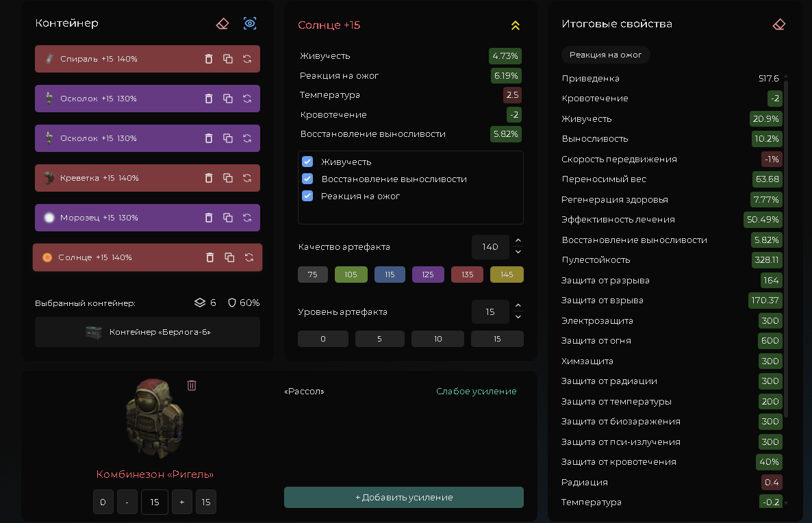812x523 pixels.
Task: Toggle the container eye visibility icon
Action: point(250,23)
